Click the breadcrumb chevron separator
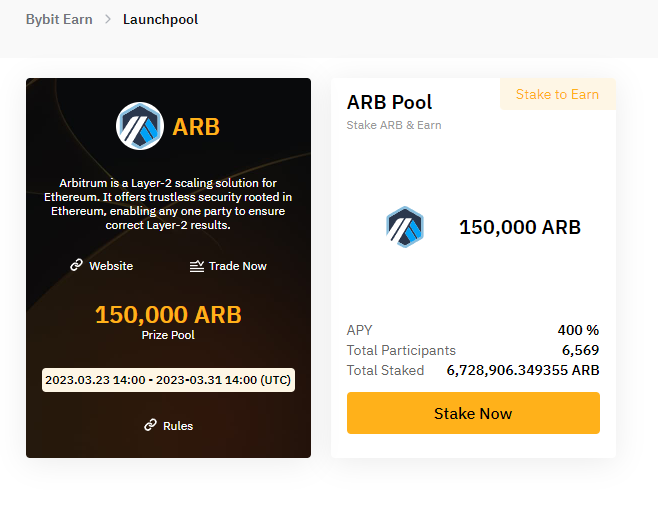Viewport: 658px width, 506px height. click(x=108, y=19)
